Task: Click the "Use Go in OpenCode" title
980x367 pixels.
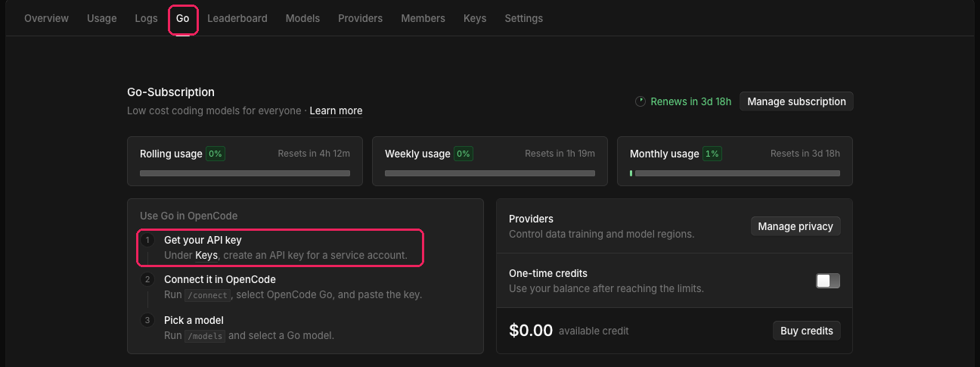Action: tap(188, 216)
